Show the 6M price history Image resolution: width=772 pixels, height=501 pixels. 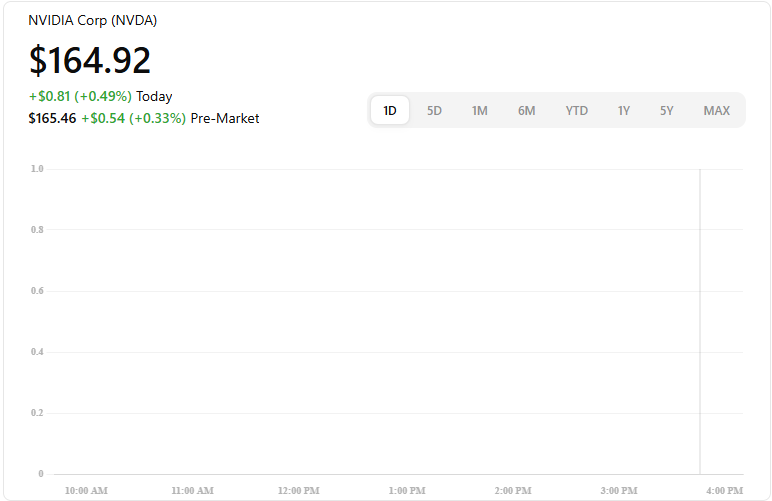coord(526,110)
